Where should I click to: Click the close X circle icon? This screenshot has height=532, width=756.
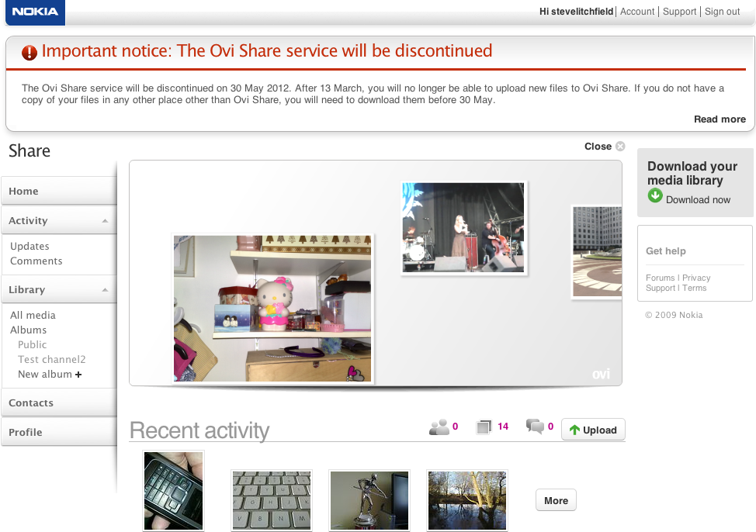tap(620, 146)
